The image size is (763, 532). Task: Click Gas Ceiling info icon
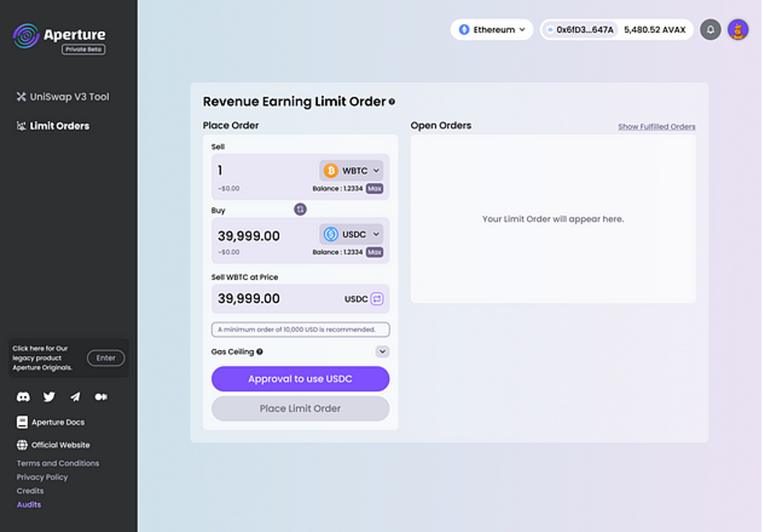click(260, 352)
